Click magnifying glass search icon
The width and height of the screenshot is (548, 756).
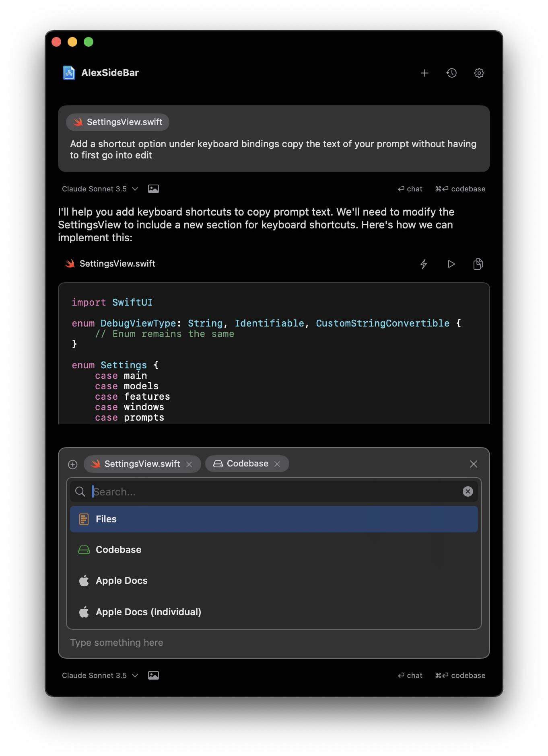click(x=80, y=491)
